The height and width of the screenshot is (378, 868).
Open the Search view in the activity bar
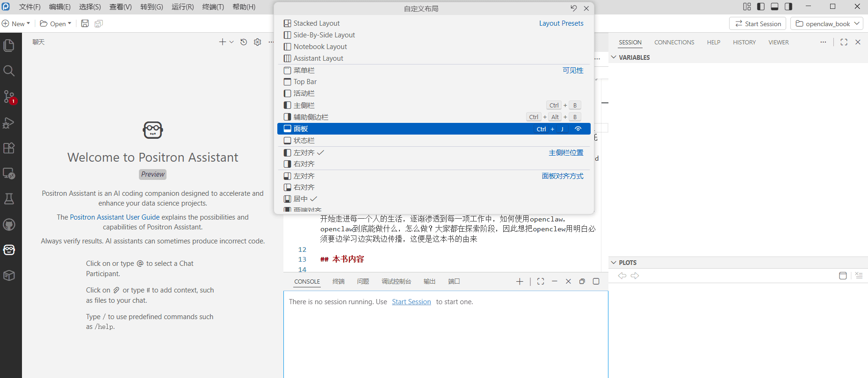point(9,71)
